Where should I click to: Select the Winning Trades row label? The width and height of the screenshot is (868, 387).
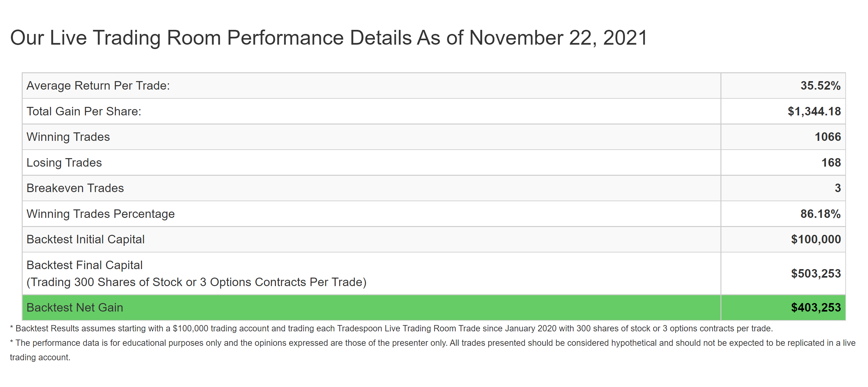[x=68, y=137]
